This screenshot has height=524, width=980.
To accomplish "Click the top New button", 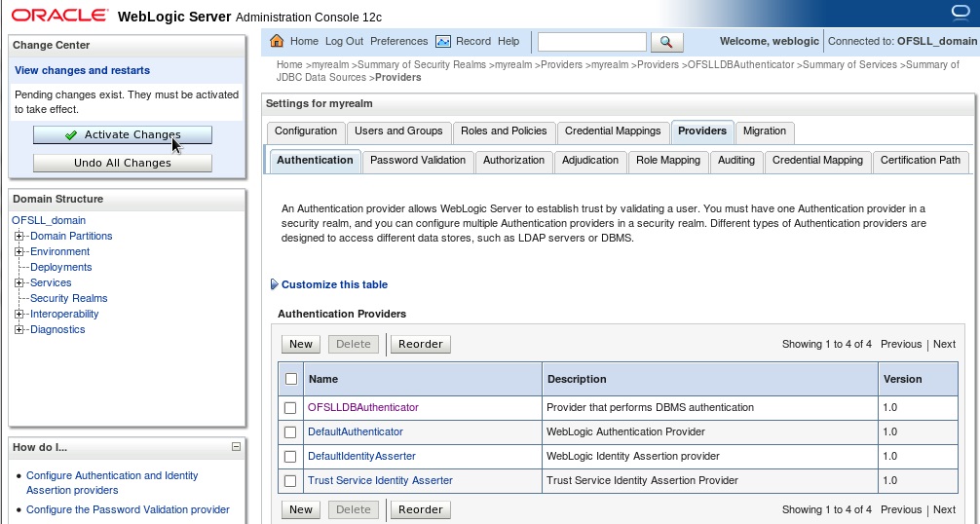I will [301, 344].
